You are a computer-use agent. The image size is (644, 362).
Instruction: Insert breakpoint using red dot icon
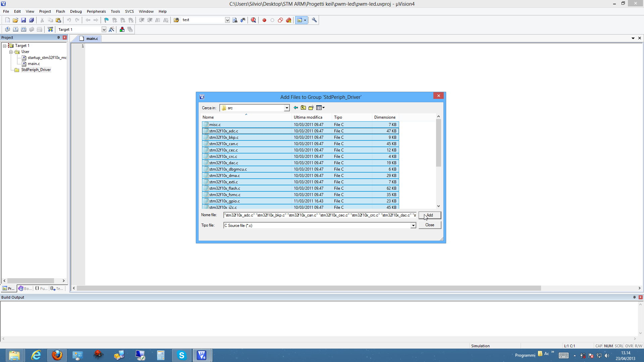264,20
